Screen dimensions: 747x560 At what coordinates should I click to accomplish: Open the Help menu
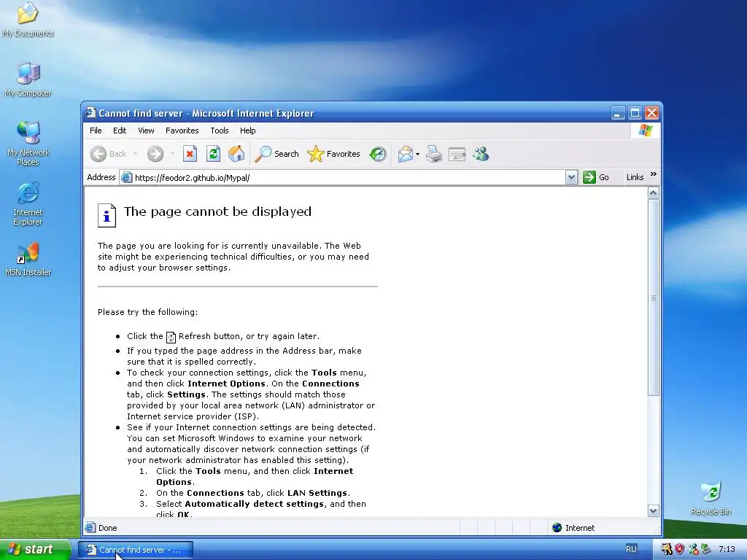(x=248, y=131)
